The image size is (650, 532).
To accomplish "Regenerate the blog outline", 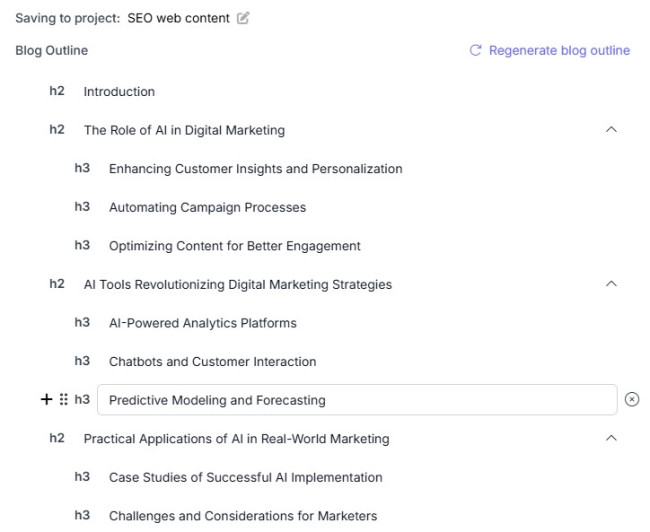I will point(549,50).
